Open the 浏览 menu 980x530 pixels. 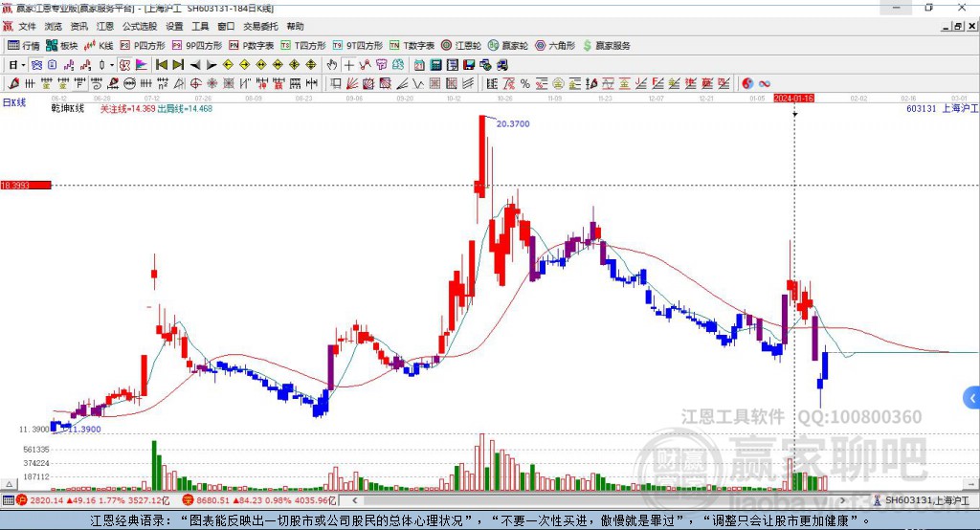coord(54,26)
